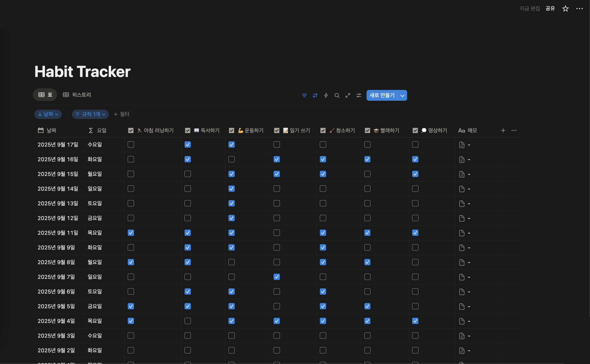Expand the 날짜 sort dropdown chip
This screenshot has width=590, height=364.
tap(48, 114)
